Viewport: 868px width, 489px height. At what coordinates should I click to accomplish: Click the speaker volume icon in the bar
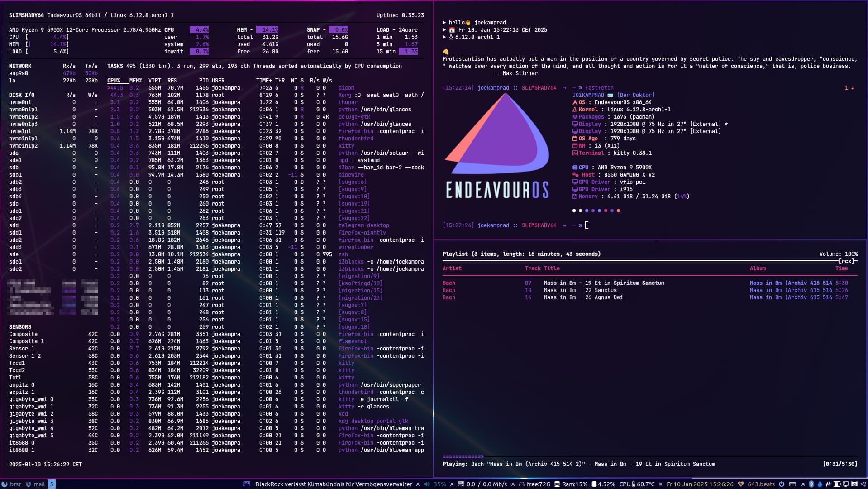427,484
